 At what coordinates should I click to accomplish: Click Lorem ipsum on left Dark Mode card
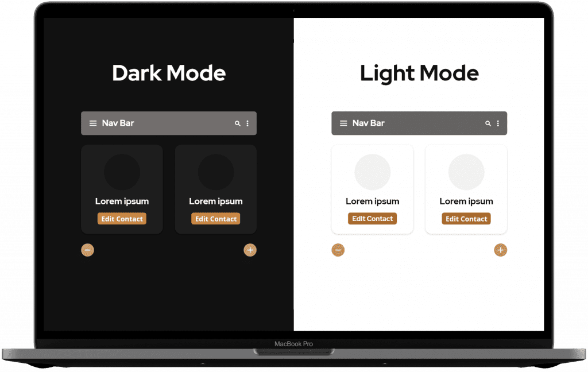(x=122, y=201)
